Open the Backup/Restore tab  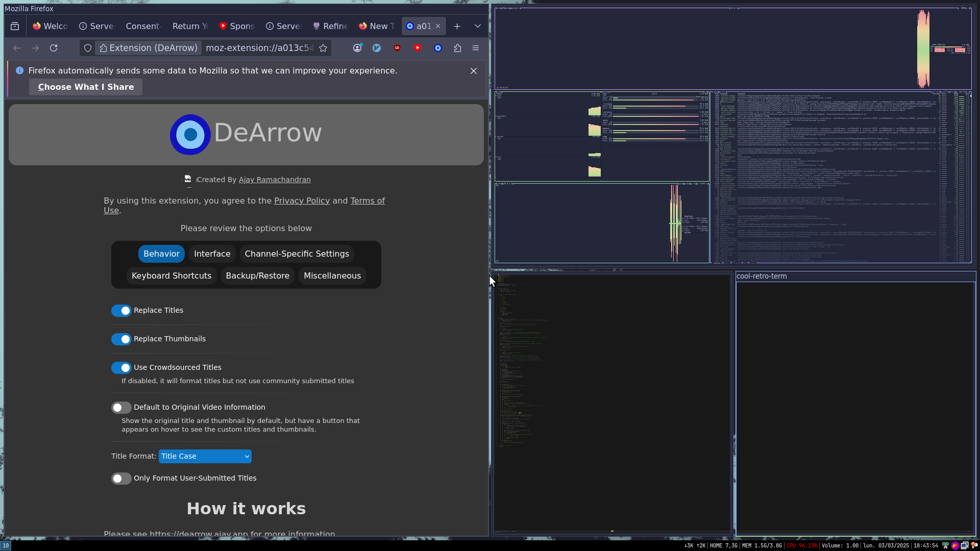(258, 275)
